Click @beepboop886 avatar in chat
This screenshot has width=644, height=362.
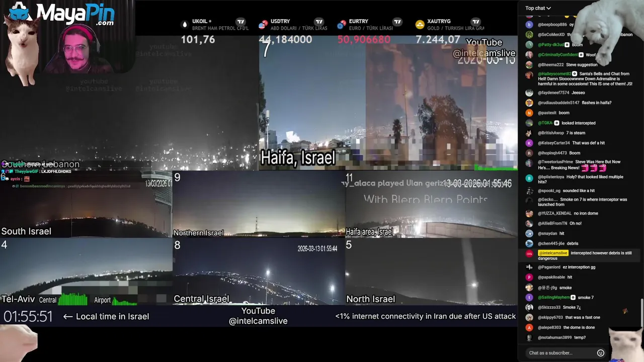529,24
